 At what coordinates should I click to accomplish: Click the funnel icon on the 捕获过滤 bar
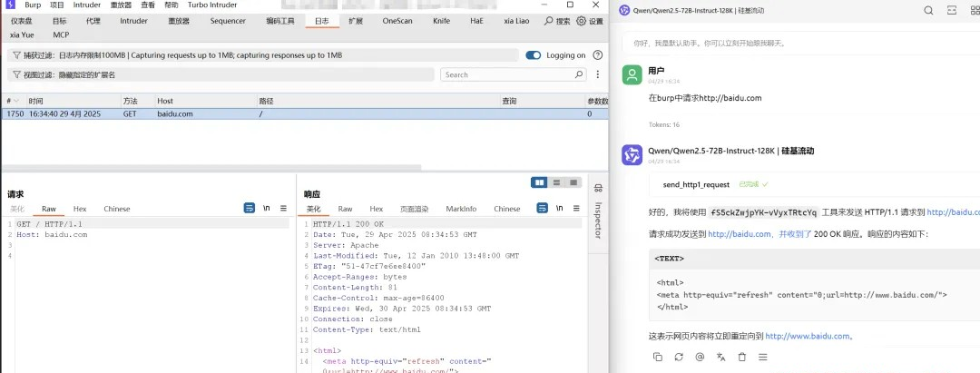[16, 55]
